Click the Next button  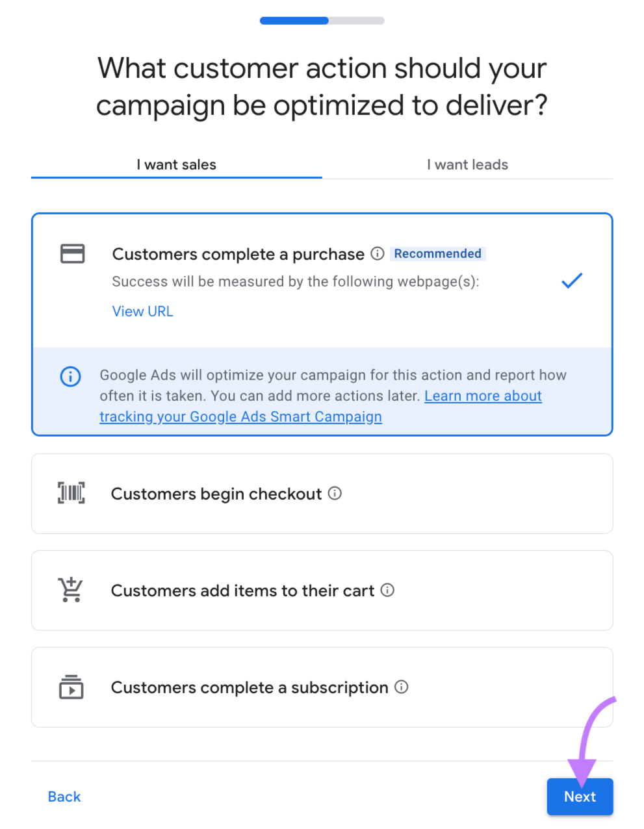tap(580, 797)
